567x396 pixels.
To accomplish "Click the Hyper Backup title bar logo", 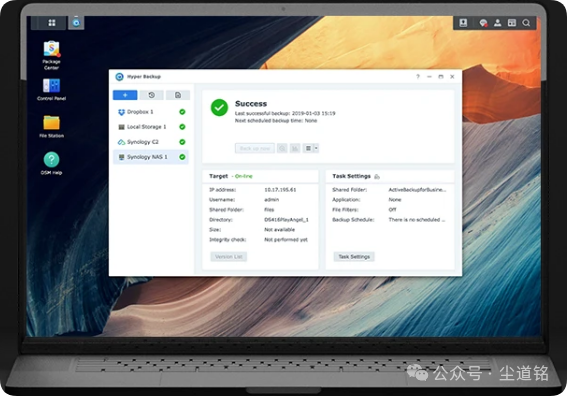I will pos(119,77).
